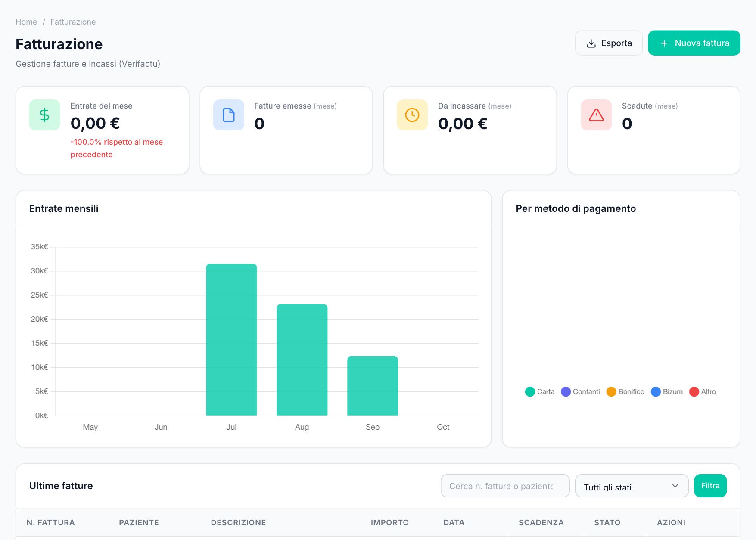Click the plus icon in Nuova fattura
Screen dimensions: 756x540
pos(664,43)
